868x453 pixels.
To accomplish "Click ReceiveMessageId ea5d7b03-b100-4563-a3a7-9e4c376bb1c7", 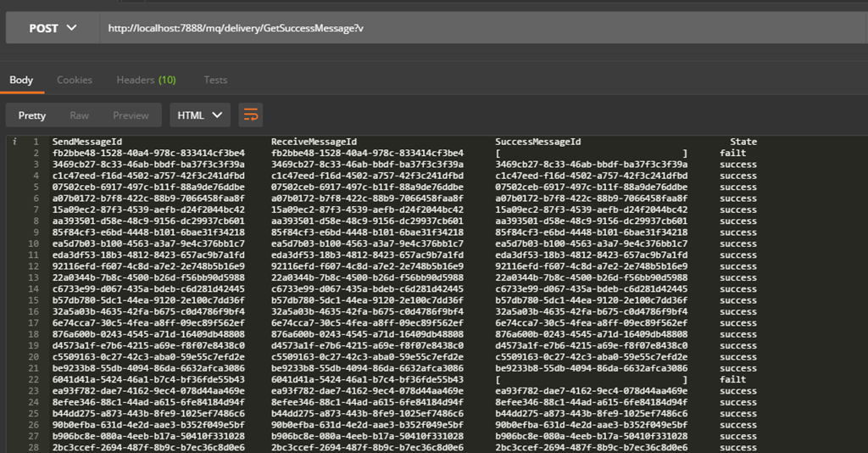I will tap(367, 243).
